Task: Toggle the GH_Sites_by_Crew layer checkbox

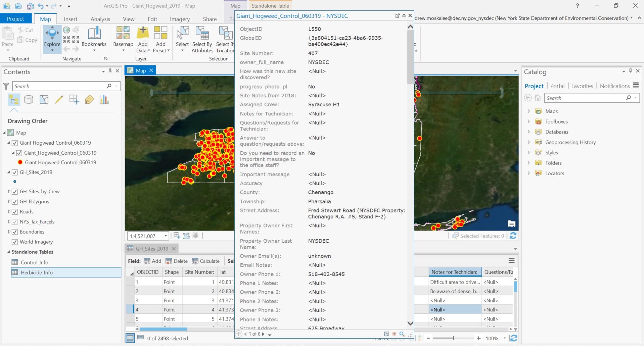Action: (15, 192)
